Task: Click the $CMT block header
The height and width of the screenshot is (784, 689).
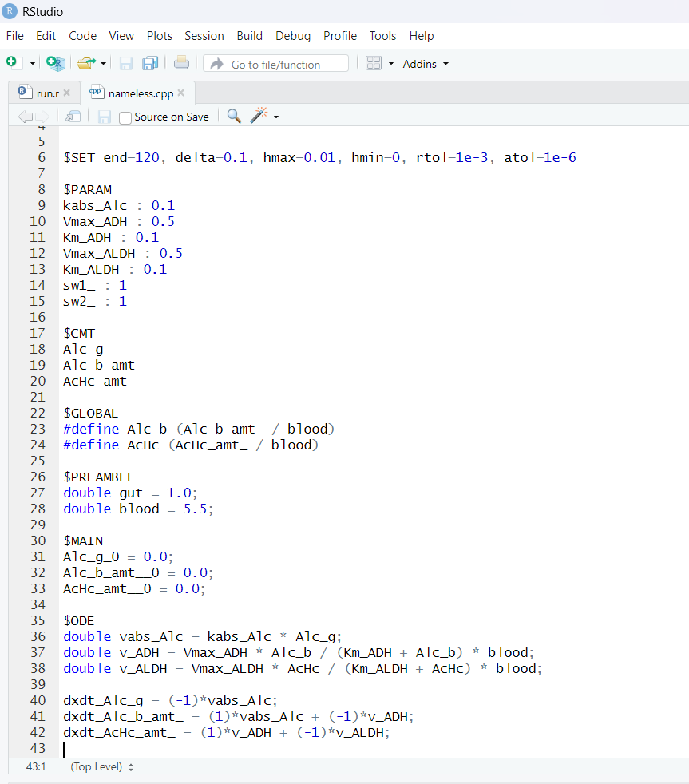Action: (79, 333)
